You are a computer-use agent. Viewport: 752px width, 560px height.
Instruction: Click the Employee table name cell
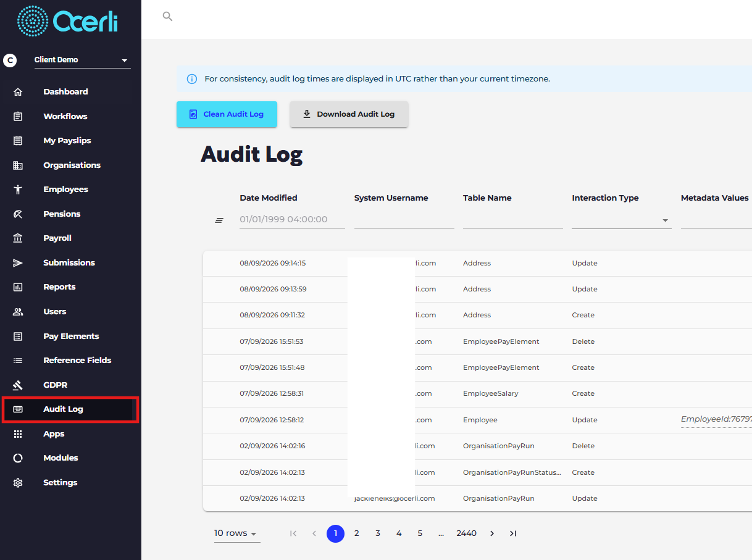pos(480,420)
